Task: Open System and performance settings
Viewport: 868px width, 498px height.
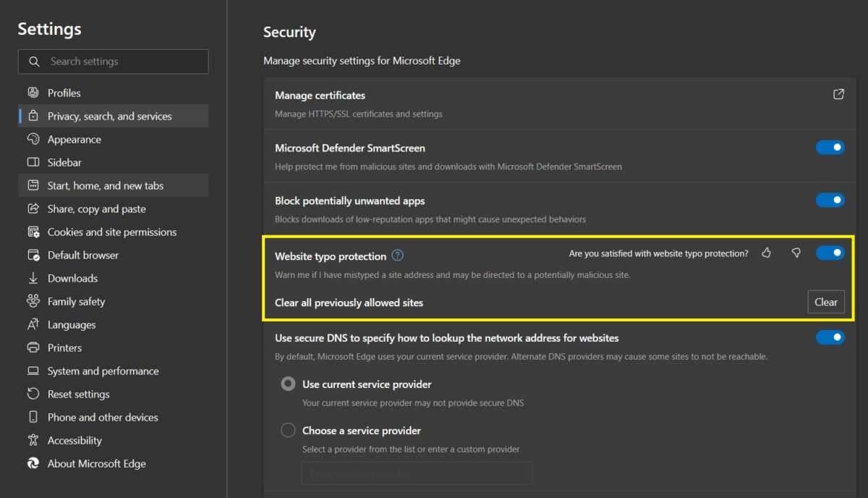Action: (x=113, y=371)
